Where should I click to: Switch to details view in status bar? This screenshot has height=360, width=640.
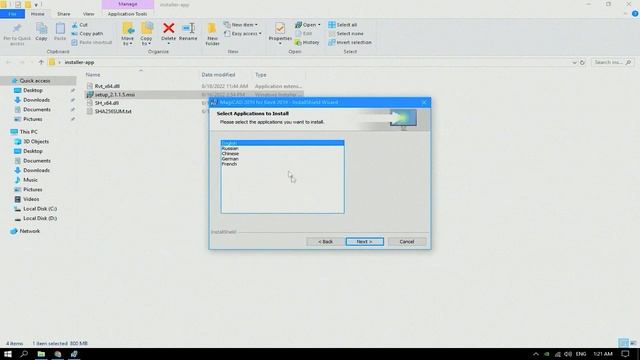(623, 343)
